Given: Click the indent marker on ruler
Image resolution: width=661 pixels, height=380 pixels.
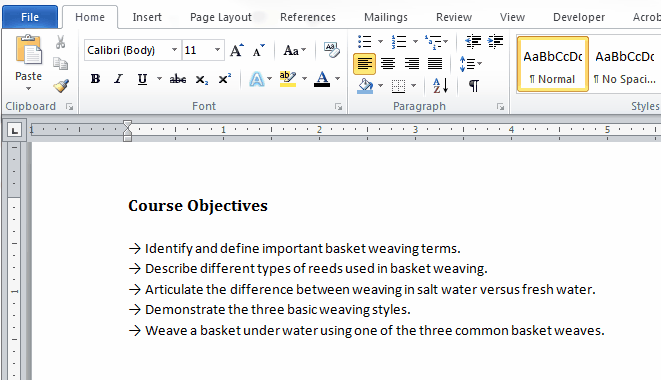Looking at the screenshot, I should 127,131.
